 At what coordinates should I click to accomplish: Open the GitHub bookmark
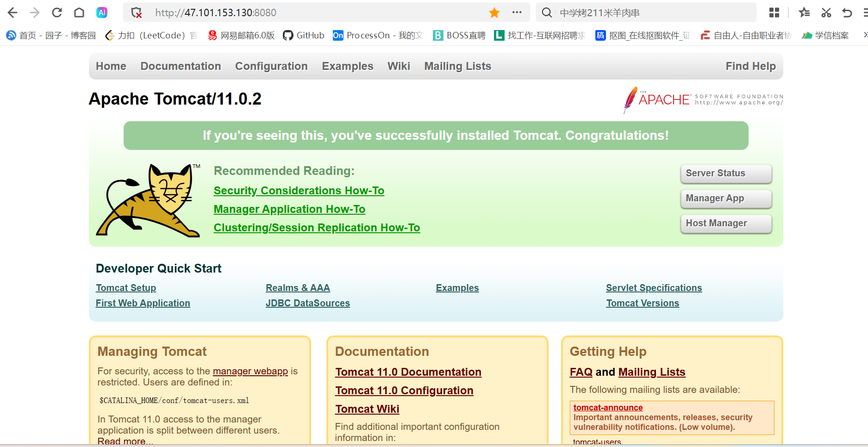coord(304,35)
